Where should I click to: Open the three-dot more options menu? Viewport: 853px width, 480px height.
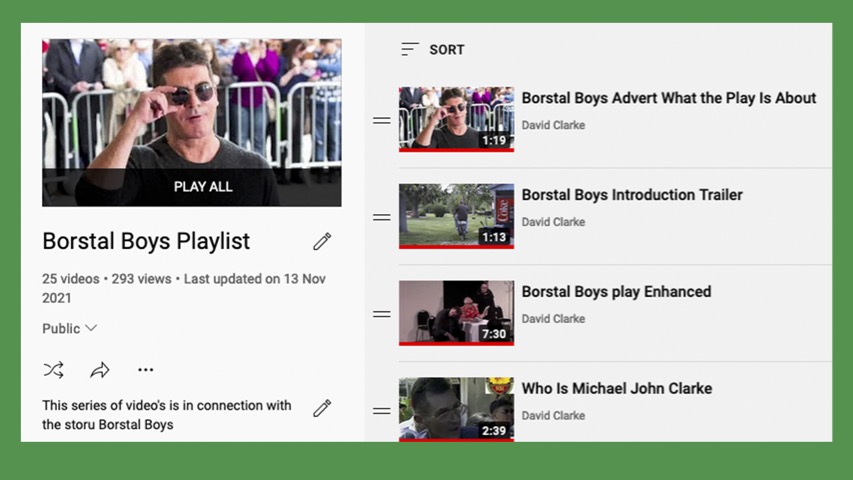tap(146, 370)
